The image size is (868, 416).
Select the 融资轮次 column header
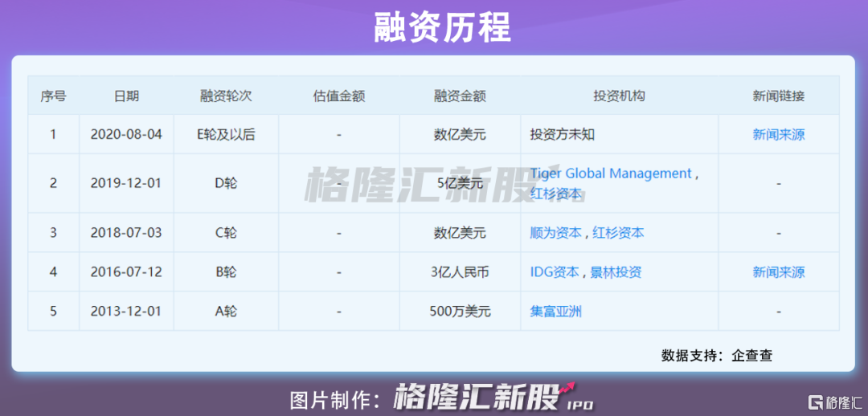[226, 96]
